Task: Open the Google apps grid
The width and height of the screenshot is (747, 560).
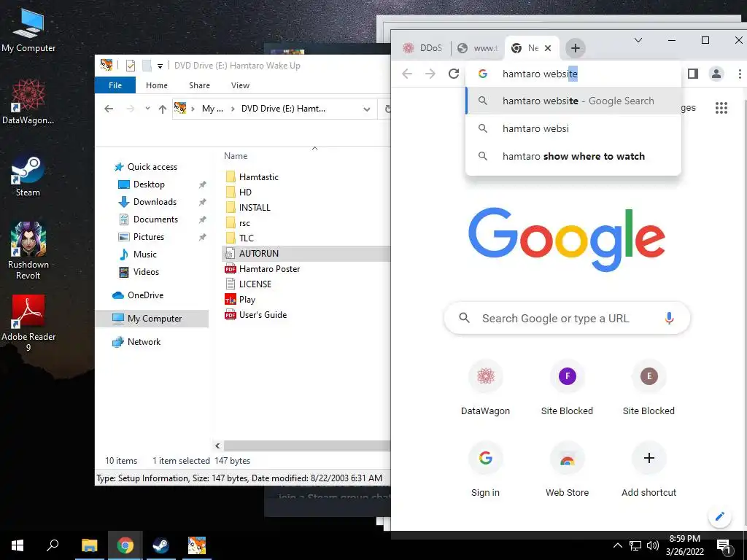Action: (x=721, y=108)
